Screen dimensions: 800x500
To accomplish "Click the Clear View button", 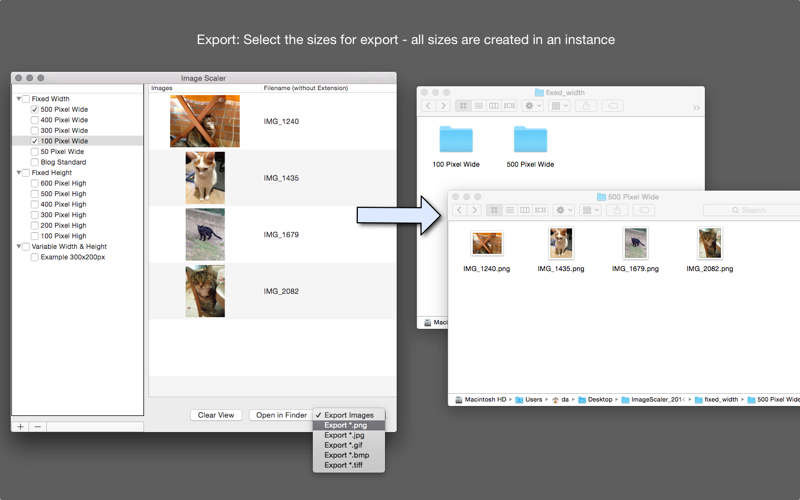I will pos(216,415).
